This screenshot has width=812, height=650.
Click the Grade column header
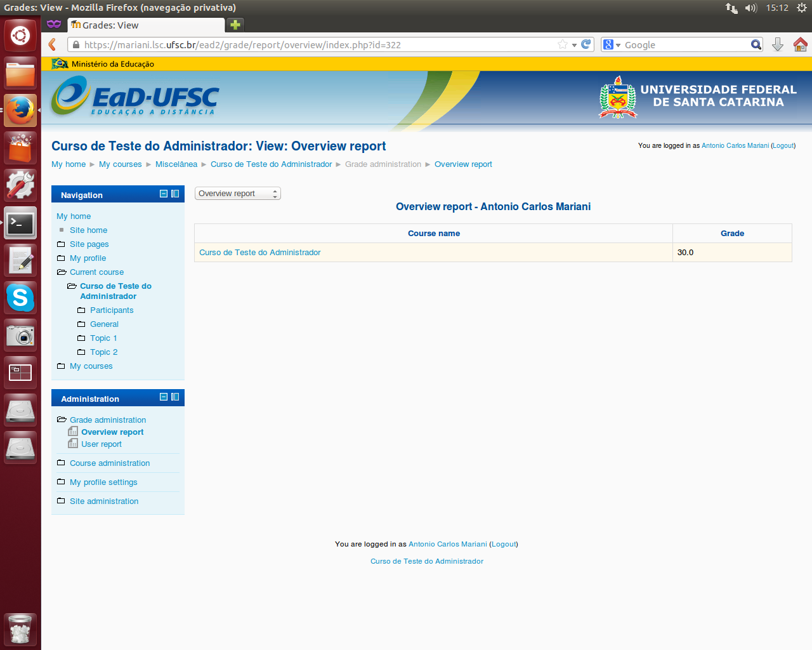click(x=732, y=233)
